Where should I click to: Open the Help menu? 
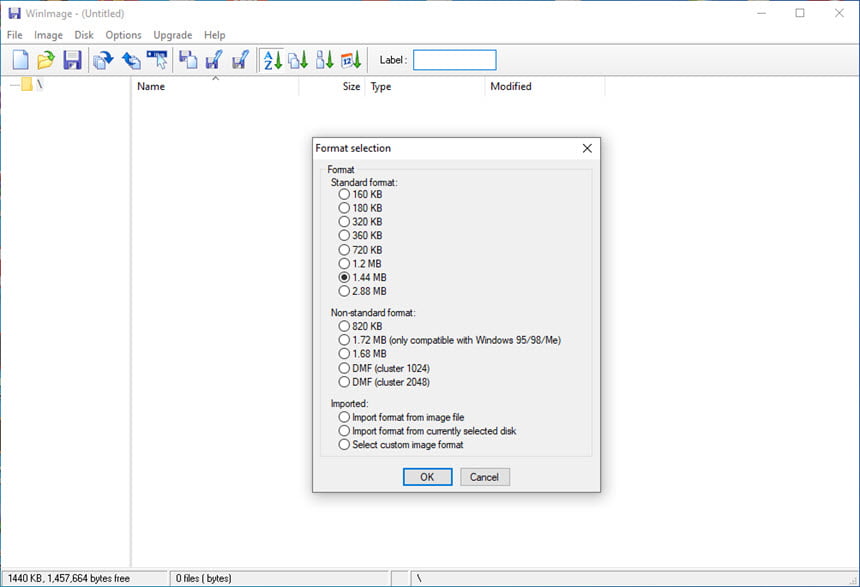(214, 35)
